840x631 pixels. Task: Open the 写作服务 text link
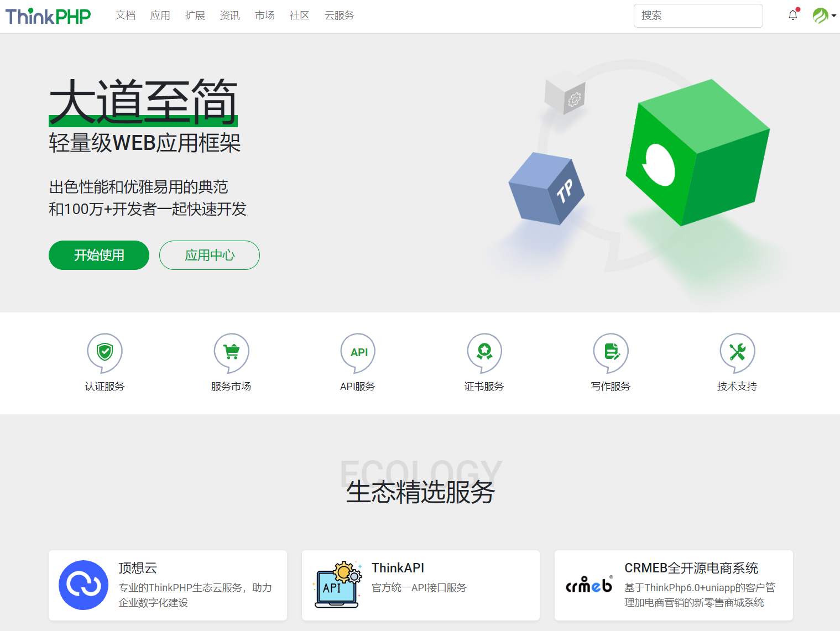pos(611,387)
